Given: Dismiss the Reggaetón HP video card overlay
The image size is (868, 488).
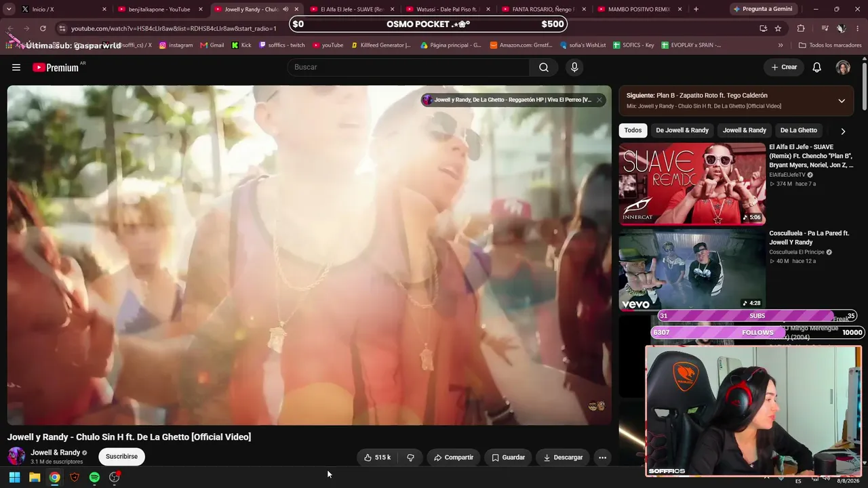Looking at the screenshot, I should pyautogui.click(x=599, y=100).
